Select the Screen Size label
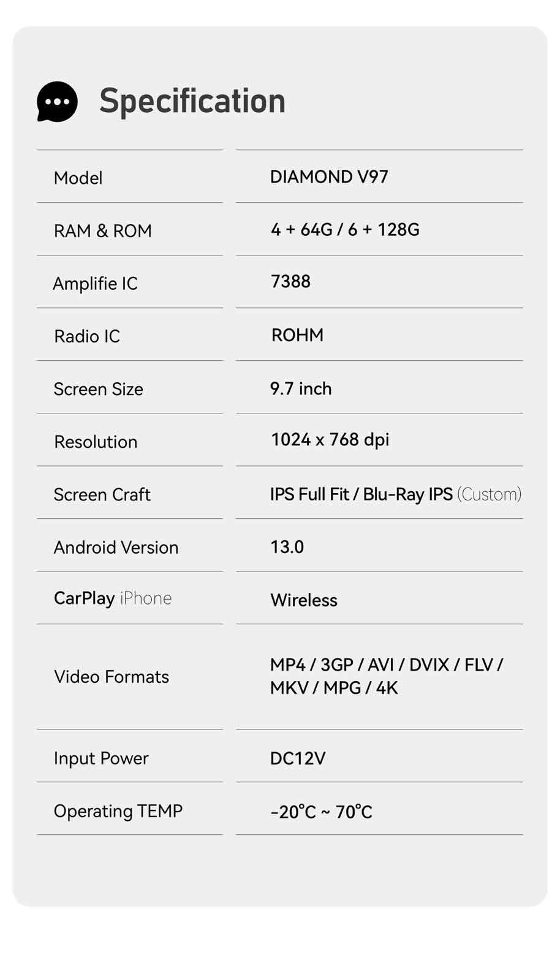Image resolution: width=560 pixels, height=980 pixels. tap(99, 389)
